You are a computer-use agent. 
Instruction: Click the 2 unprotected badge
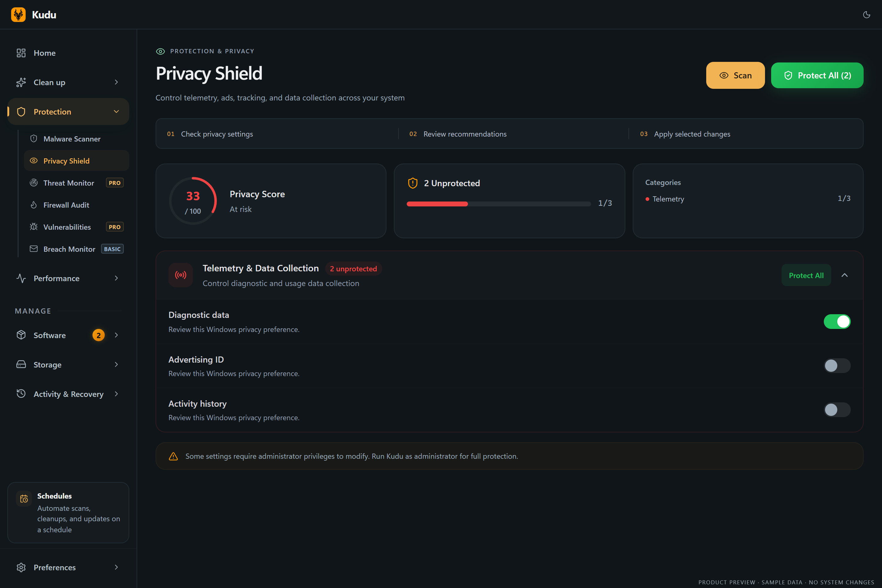click(353, 269)
